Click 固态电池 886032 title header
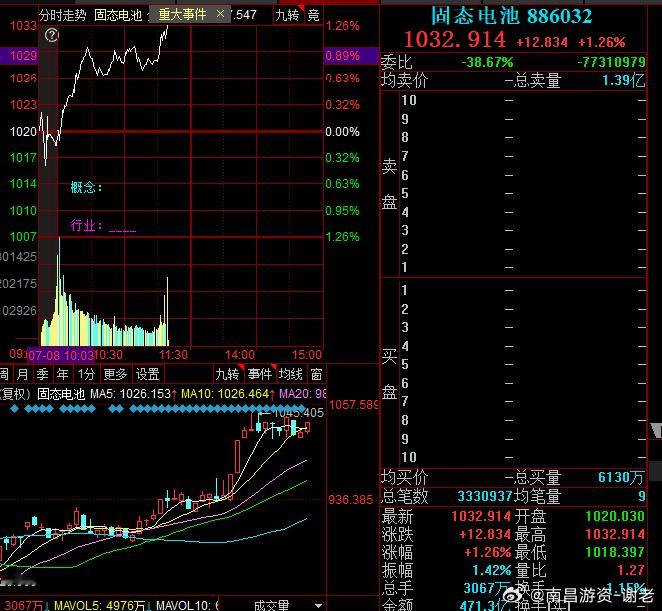This screenshot has width=662, height=611. pos(511,16)
